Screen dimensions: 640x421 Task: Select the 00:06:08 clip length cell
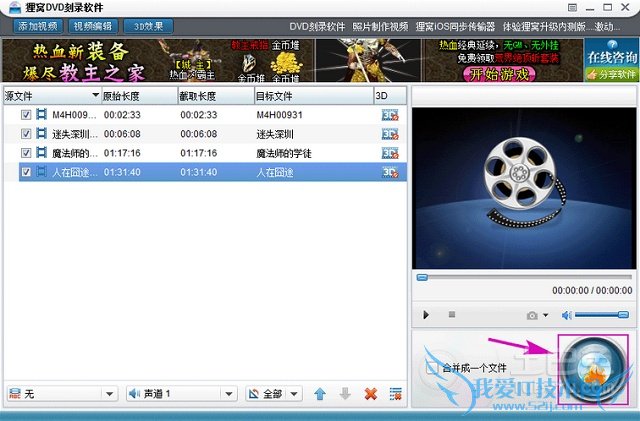click(x=199, y=134)
